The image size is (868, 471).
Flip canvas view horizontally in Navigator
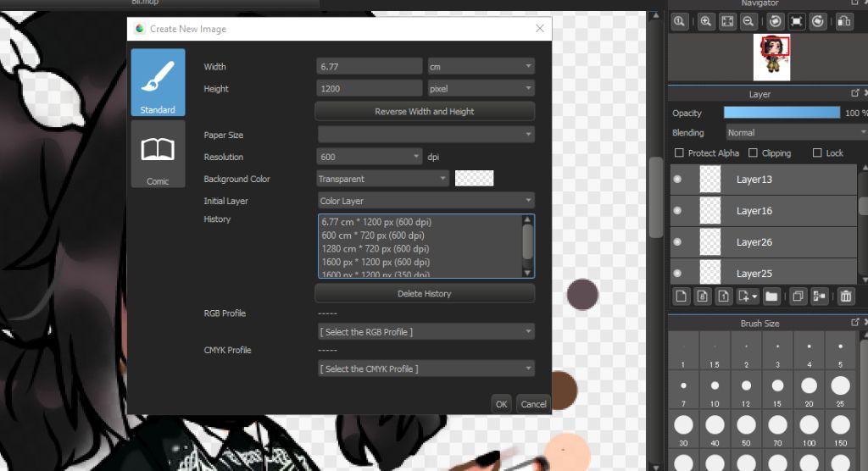(844, 21)
